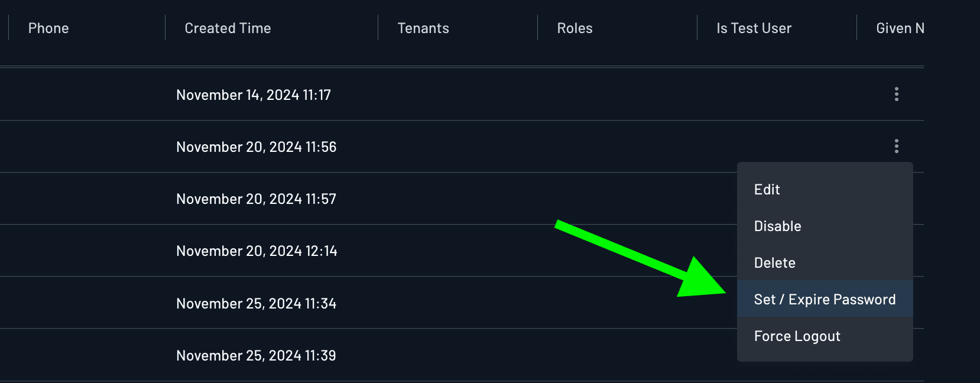
Task: Click the Tenants column header
Action: (x=423, y=28)
